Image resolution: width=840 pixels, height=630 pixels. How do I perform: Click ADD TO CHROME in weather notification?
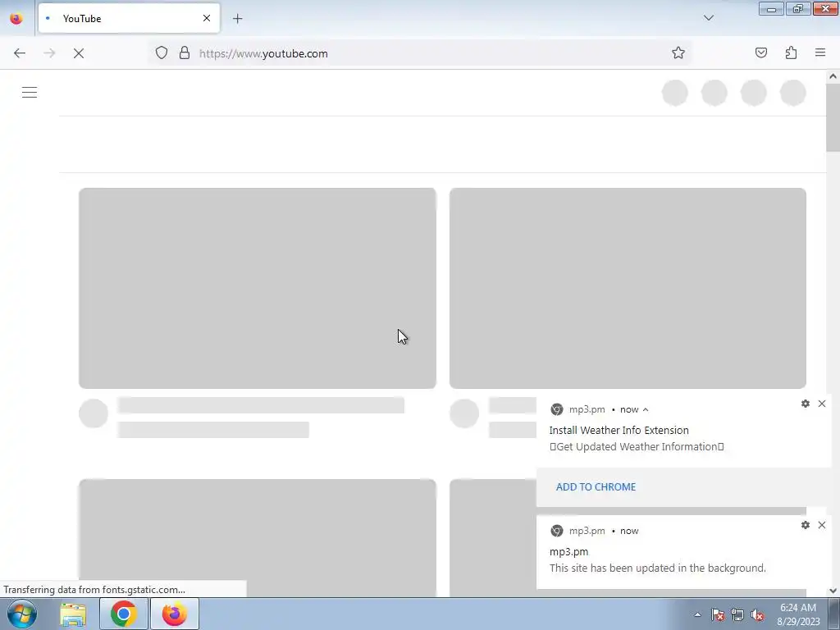point(596,487)
